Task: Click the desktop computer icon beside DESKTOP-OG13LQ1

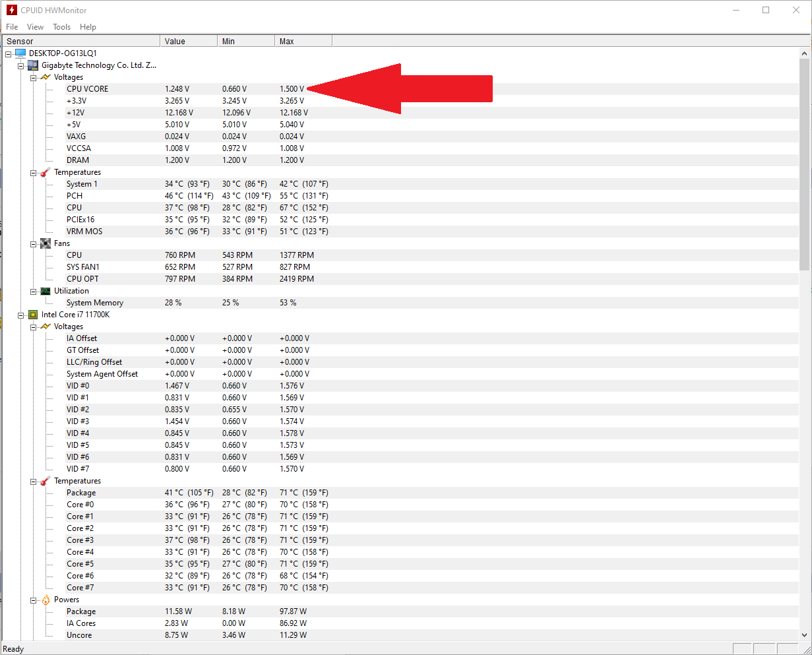Action: click(20, 53)
